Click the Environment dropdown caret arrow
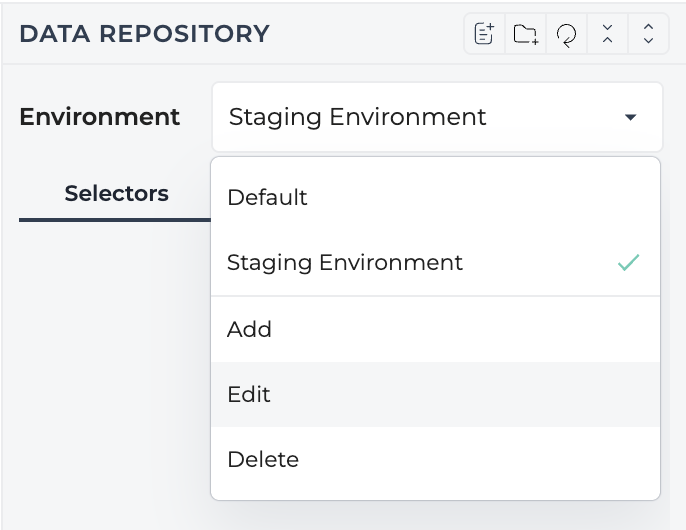Viewport: 686px width, 530px height. coord(630,117)
